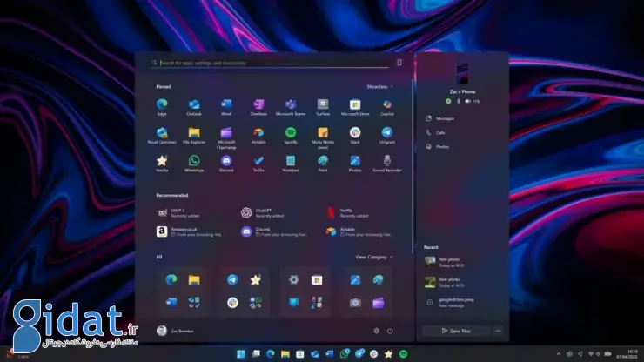Image resolution: width=644 pixels, height=362 pixels.
Task: Open Microsoft Teams from the Pinned section
Action: tap(290, 104)
